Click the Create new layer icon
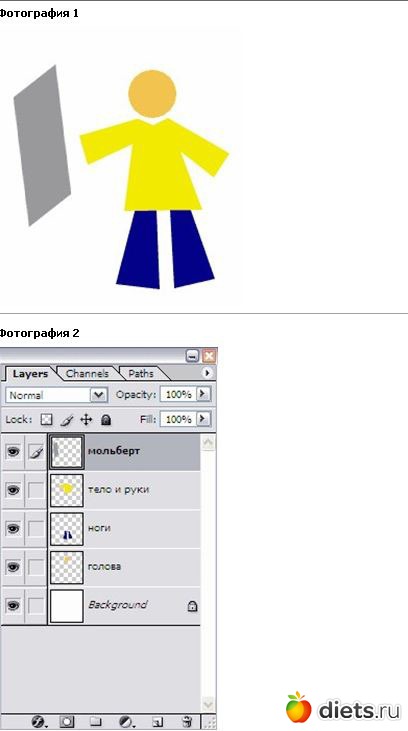Screen dimensions: 408x731 [158, 722]
